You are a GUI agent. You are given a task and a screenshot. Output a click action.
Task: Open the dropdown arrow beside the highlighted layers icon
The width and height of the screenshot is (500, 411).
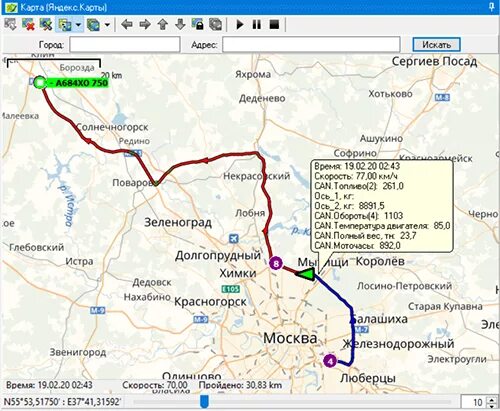78,25
